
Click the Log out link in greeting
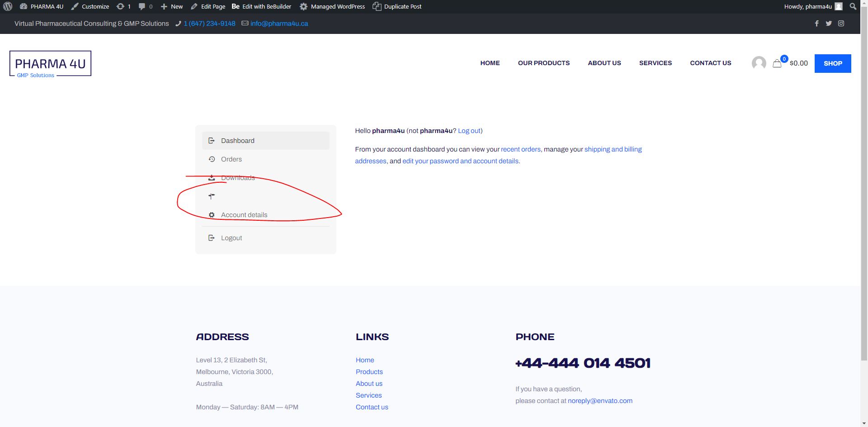[469, 131]
